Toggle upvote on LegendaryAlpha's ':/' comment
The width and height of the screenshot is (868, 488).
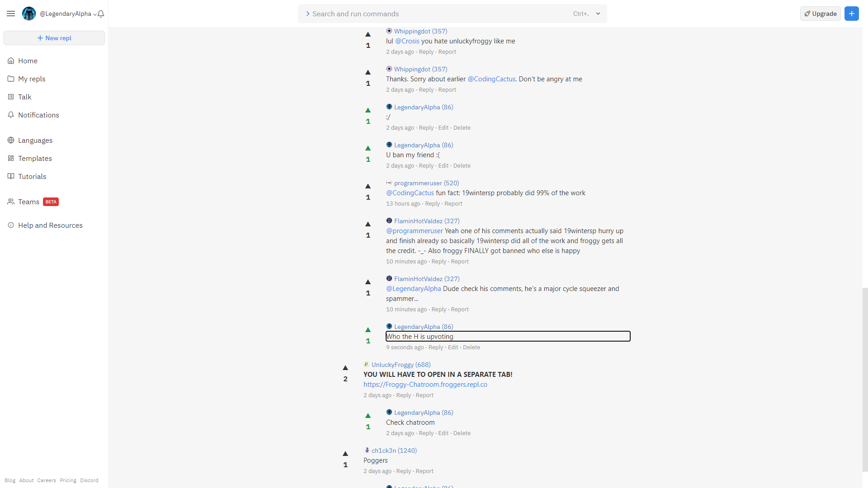pos(368,110)
